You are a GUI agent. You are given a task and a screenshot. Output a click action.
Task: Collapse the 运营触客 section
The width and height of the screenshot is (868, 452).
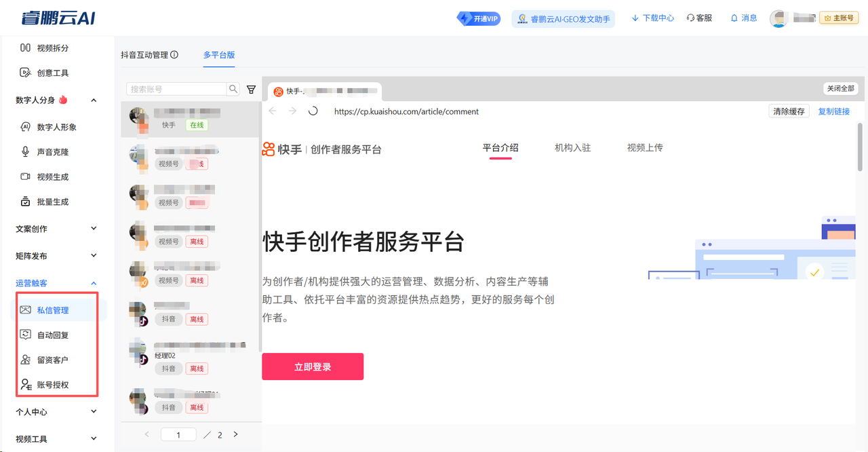(x=94, y=283)
